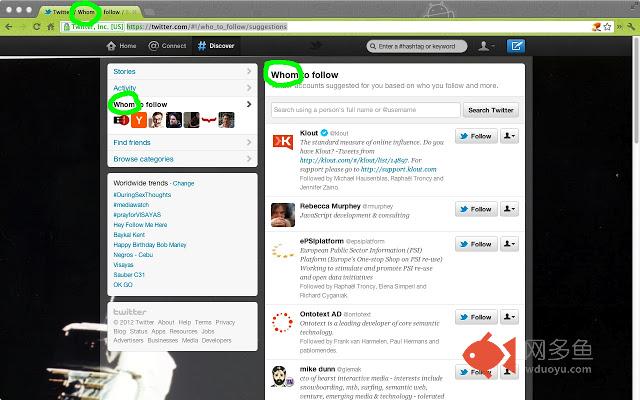The width and height of the screenshot is (640, 400).
Task: Open the Connect nav item
Action: point(167,46)
